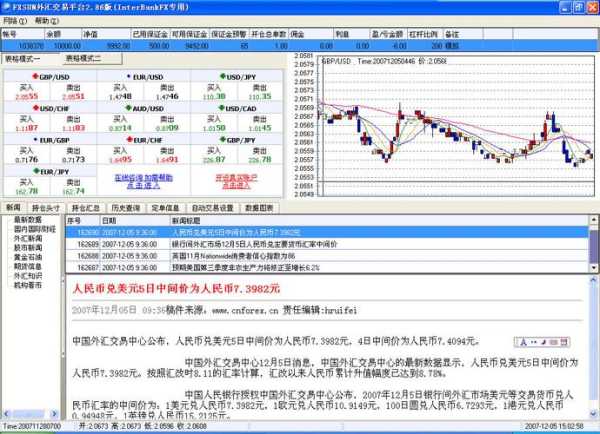Select 最新数据 in news category tree
The width and height of the screenshot is (600, 434).
[28, 220]
